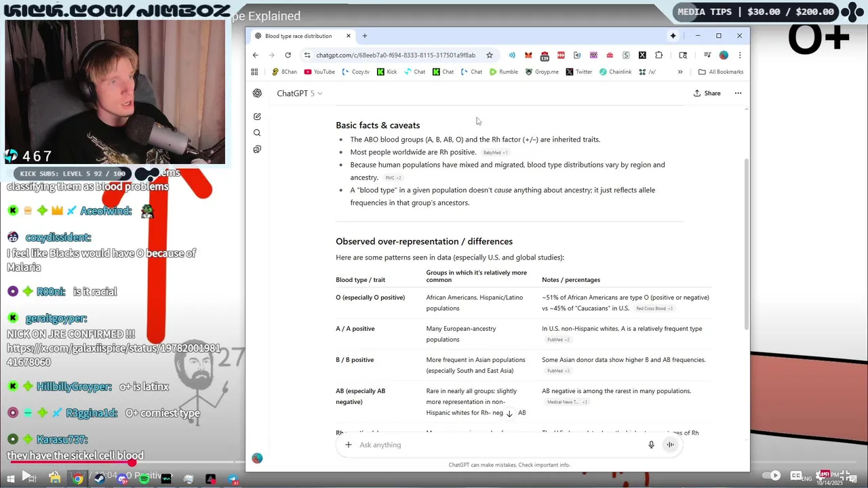Open the Chrome three-dot menu
Image resolution: width=868 pixels, height=488 pixels.
pos(740,55)
